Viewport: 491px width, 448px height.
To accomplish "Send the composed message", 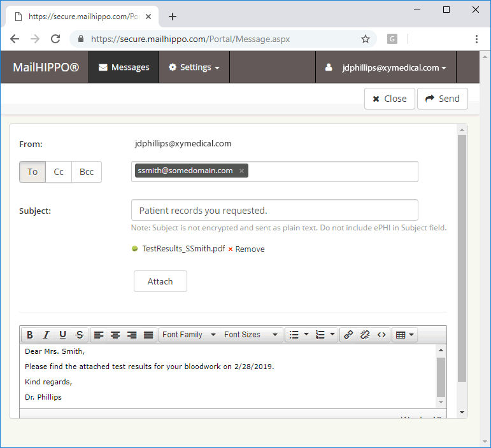I will 443,99.
